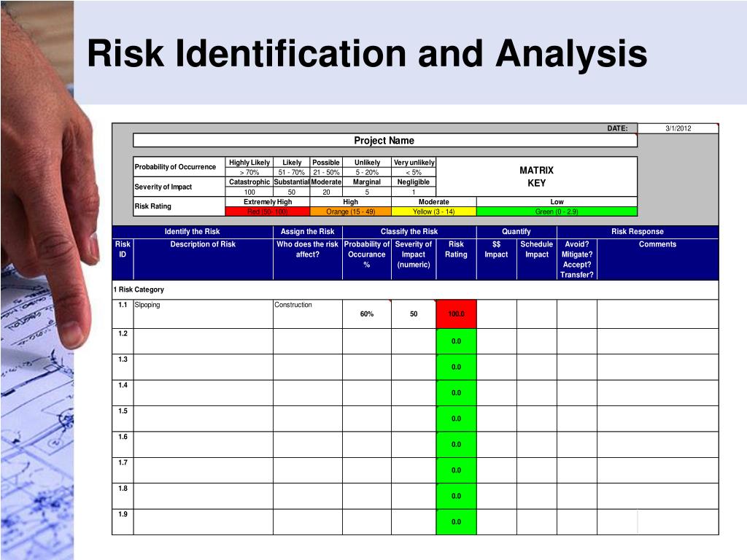This screenshot has width=747, height=560.
Task: Select the Highly Likely cell
Action: point(249,163)
